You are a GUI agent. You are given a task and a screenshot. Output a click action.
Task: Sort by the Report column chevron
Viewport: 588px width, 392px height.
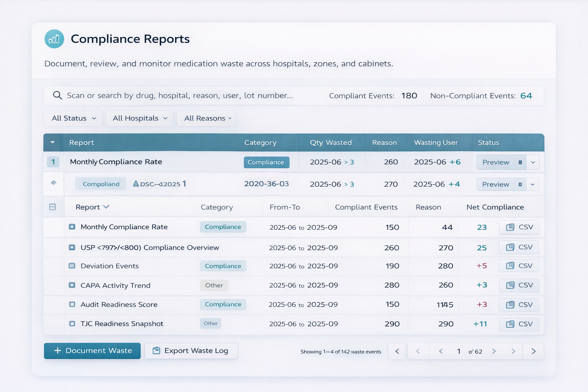[x=106, y=207]
